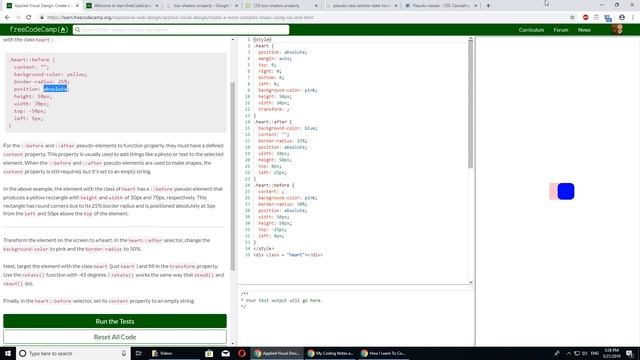Image resolution: width=640 pixels, height=360 pixels.
Task: Switch to the Applied Visual Design tab
Action: [42, 6]
